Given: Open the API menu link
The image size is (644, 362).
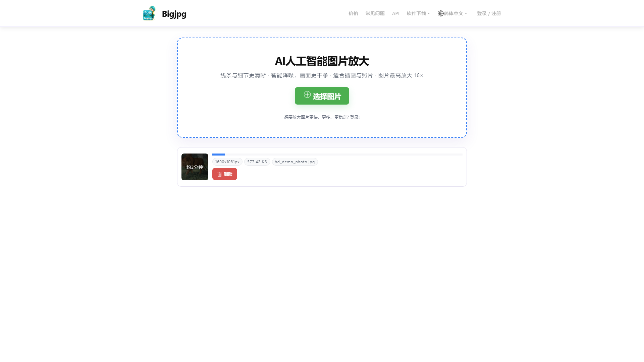Looking at the screenshot, I should point(396,13).
